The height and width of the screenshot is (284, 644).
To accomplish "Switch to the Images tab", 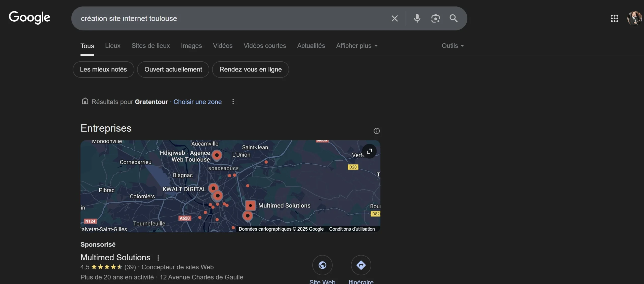I will click(191, 46).
